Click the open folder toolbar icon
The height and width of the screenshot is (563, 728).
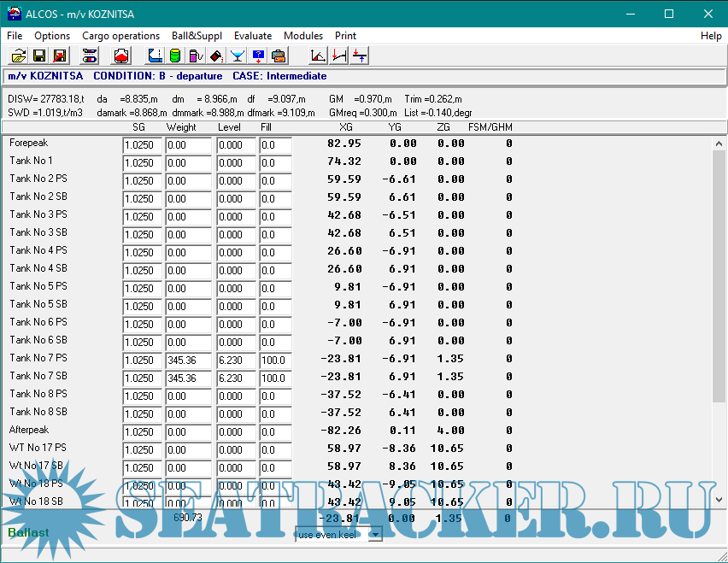18,56
